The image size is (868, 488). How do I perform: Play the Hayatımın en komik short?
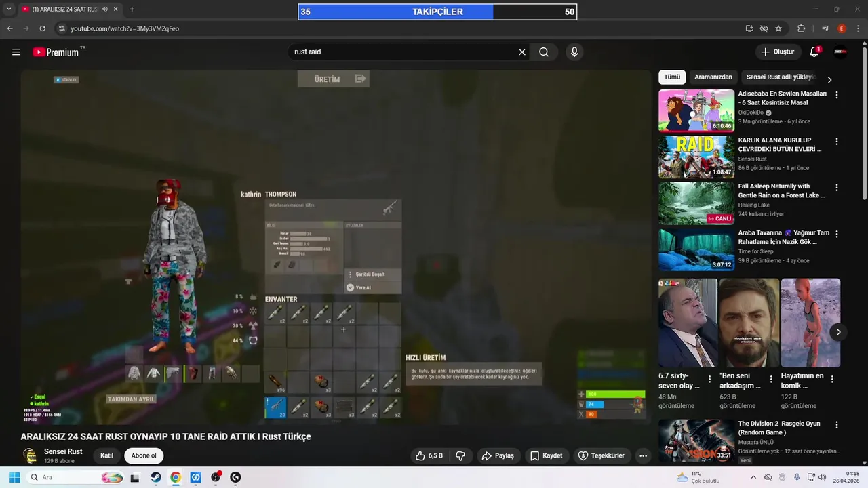810,323
